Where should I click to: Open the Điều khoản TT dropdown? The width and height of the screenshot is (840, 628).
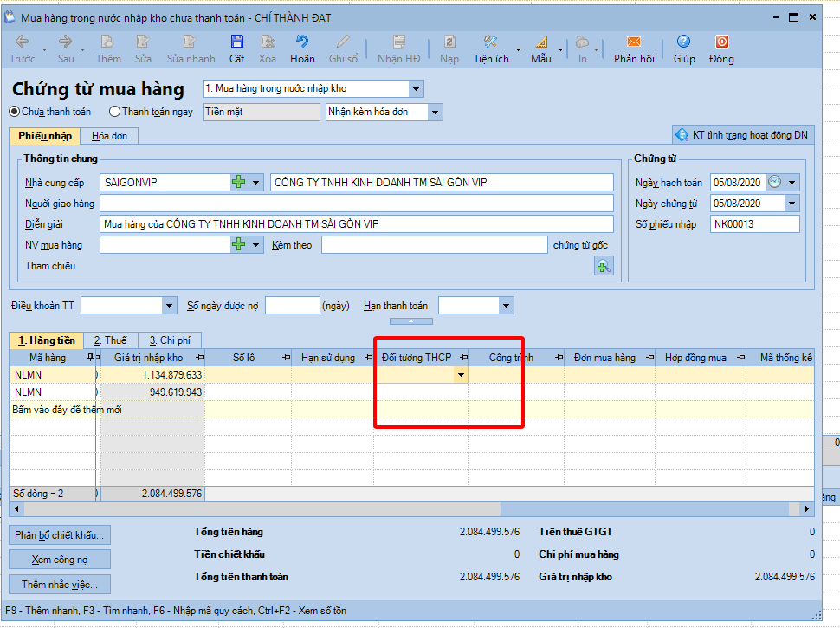click(x=169, y=306)
